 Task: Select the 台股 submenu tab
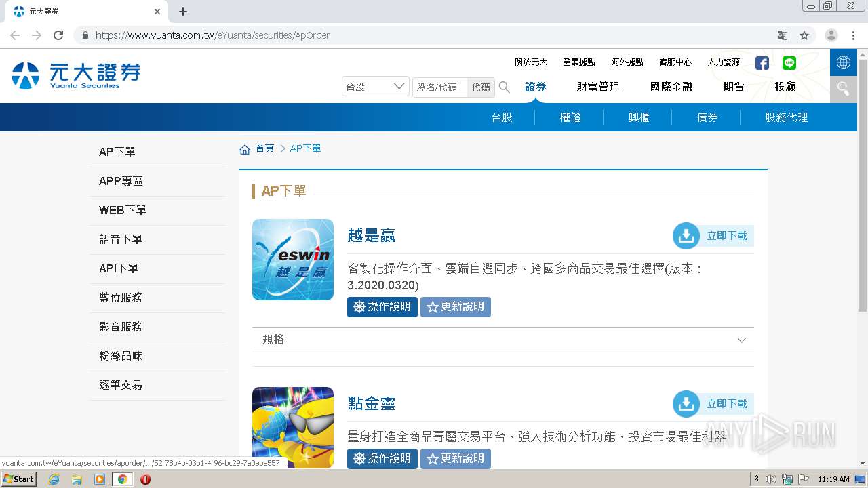(502, 117)
